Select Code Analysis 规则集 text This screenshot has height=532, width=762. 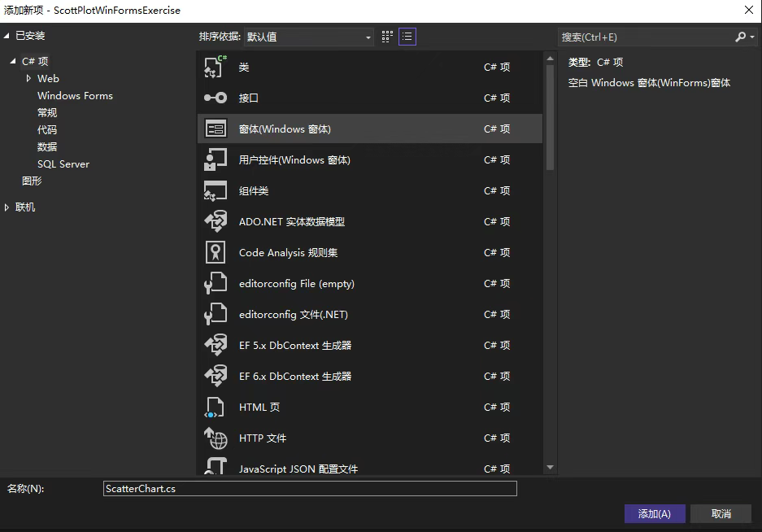click(x=288, y=253)
